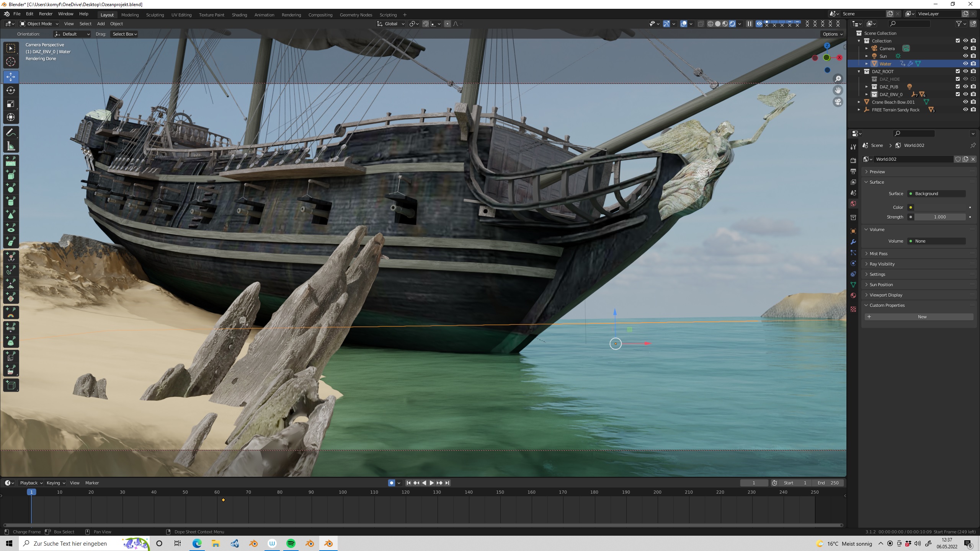This screenshot has height=551, width=980.
Task: Switch to the Shading workspace tab
Action: [239, 15]
